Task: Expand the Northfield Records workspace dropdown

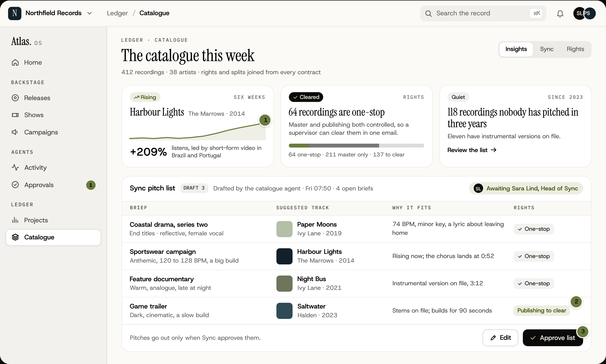Action: coord(89,13)
